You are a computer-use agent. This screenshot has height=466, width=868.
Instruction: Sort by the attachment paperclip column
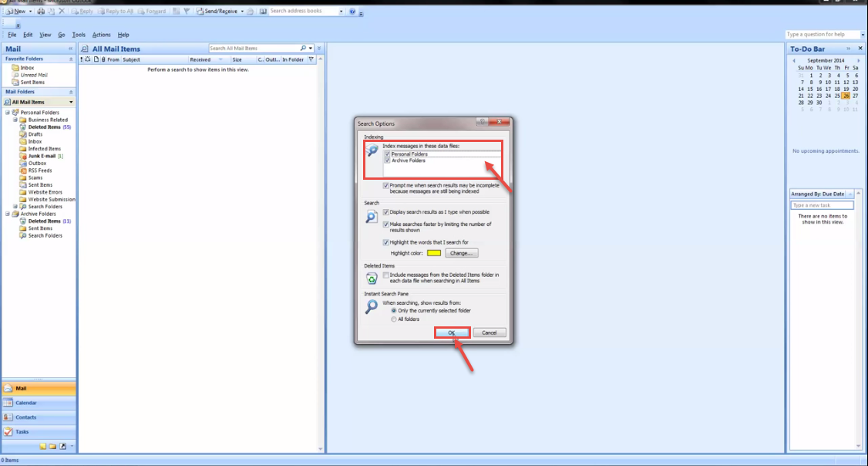click(x=103, y=59)
